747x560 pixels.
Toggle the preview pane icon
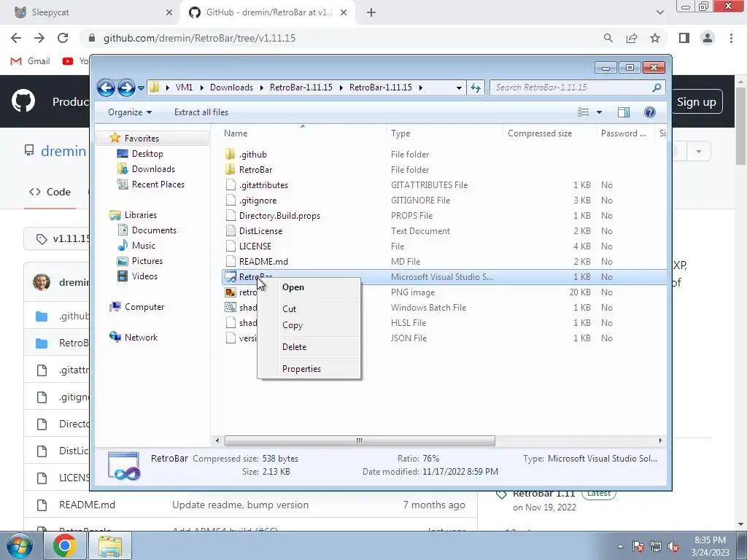[624, 112]
